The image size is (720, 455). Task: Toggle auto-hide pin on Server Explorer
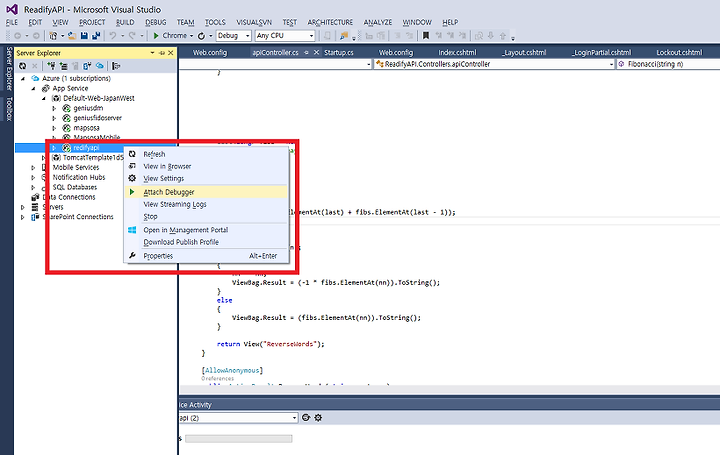162,53
